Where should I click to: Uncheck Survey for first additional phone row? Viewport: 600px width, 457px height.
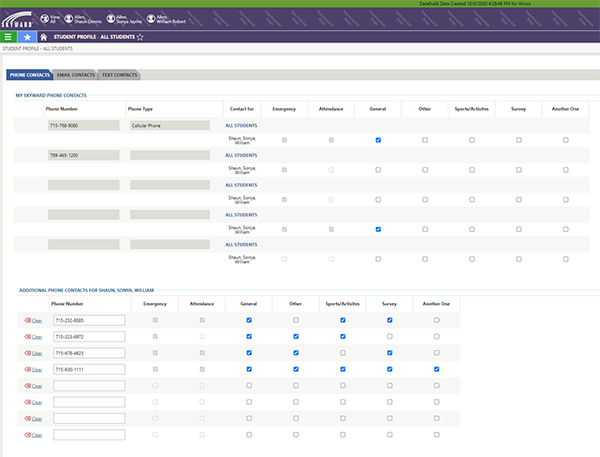tap(390, 320)
